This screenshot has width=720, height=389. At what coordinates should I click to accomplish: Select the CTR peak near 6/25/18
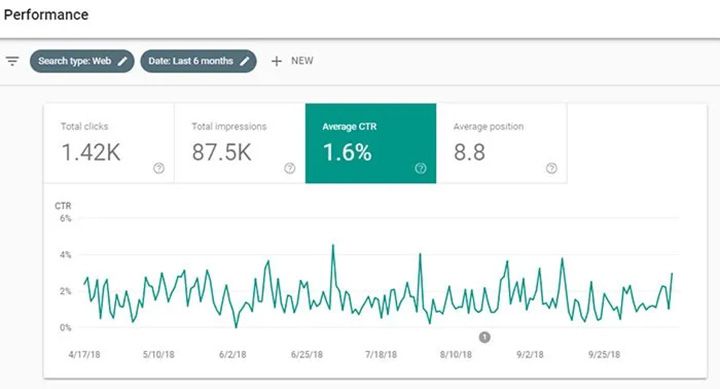tap(333, 246)
